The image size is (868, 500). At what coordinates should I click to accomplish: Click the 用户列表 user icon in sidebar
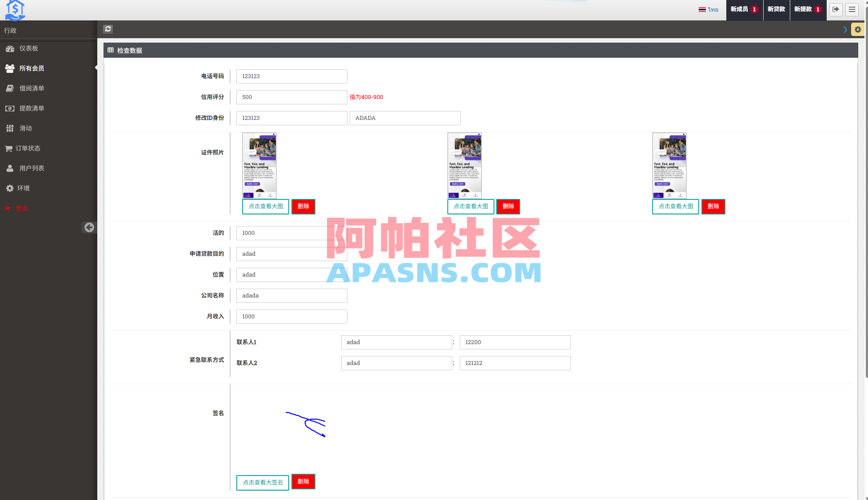(9, 168)
